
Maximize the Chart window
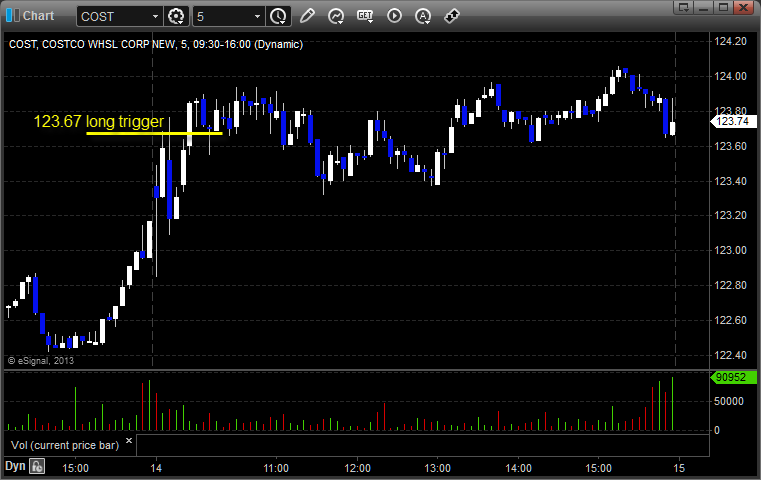[x=723, y=7]
